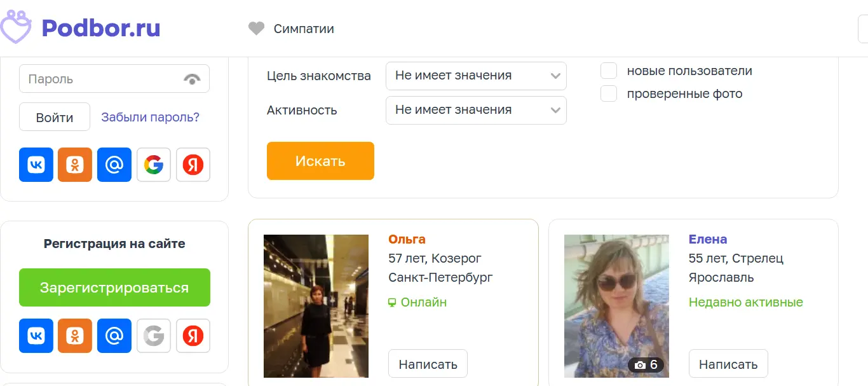Click the "Забыли пароль?" link
The image size is (868, 386).
151,117
